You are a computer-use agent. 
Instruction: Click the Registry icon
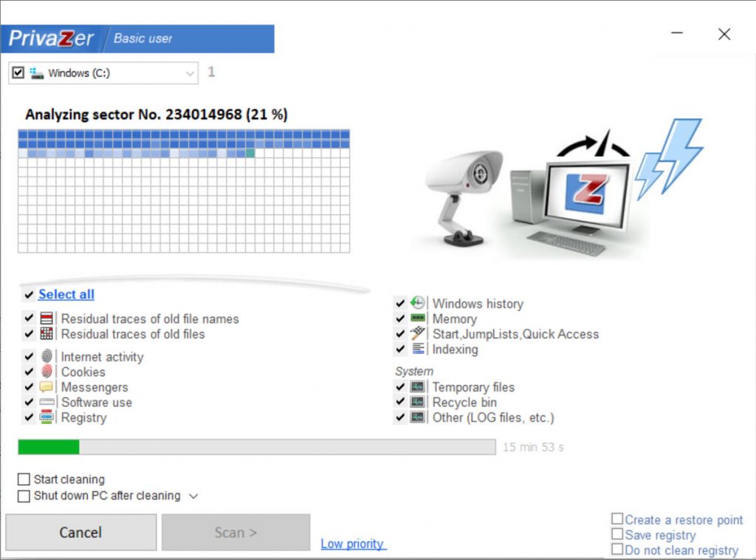click(47, 417)
